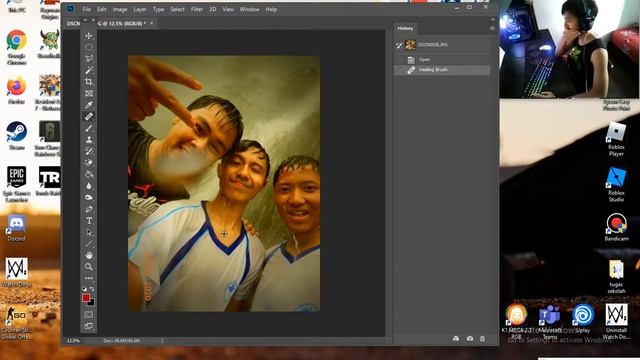The width and height of the screenshot is (640, 360).
Task: Open Uplay desktop shortcut
Action: click(x=583, y=318)
